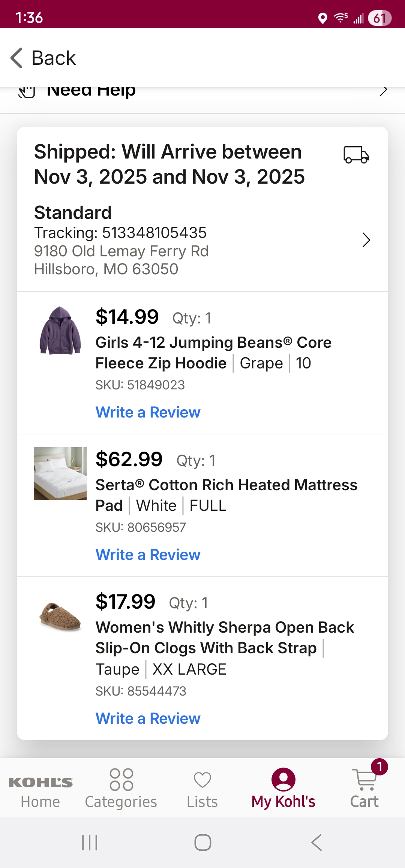
Task: Write a Review for the Fleece Zip Hoodie
Action: click(148, 412)
